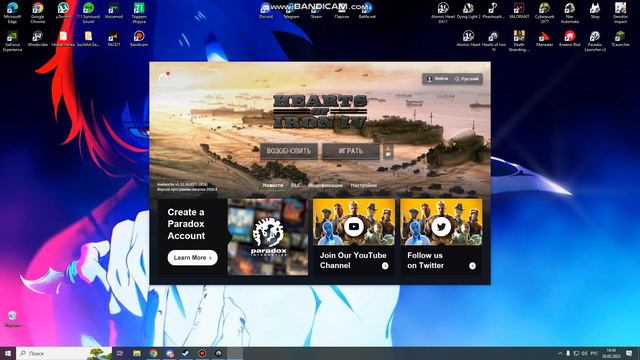The height and width of the screenshot is (360, 640).
Task: Switch to the DLC tab
Action: (295, 185)
